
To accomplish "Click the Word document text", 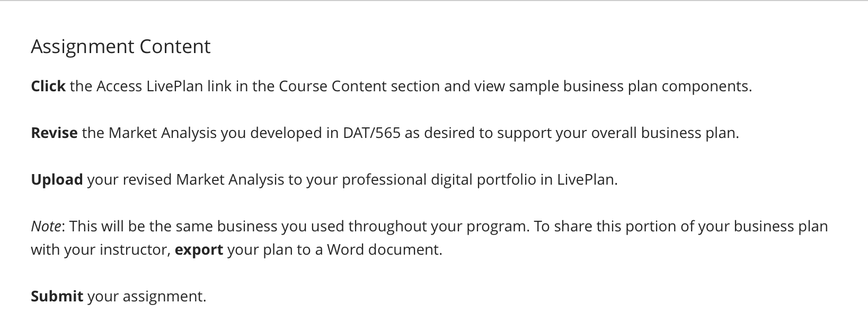I will [x=383, y=249].
